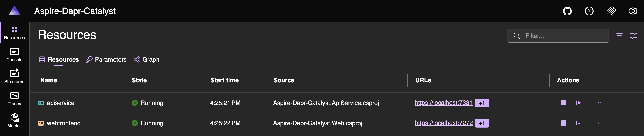This screenshot has width=644, height=136.
Task: Navigate to Traces in sidebar
Action: pos(14,99)
